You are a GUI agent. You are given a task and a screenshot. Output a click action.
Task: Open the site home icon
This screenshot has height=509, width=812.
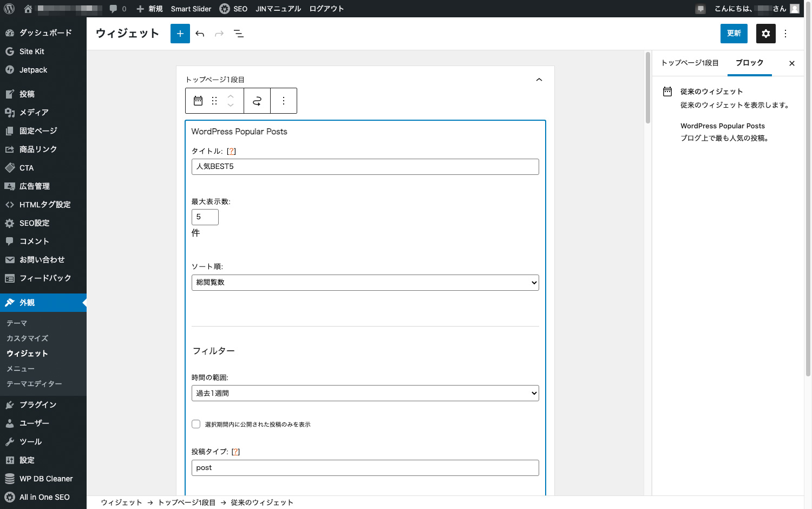pos(28,9)
